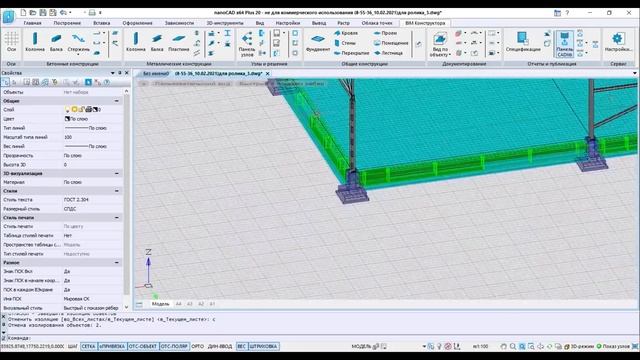Image resolution: width=640 pixels, height=360 pixels.
Task: Insert a Фундамент foundation
Action: click(x=318, y=42)
